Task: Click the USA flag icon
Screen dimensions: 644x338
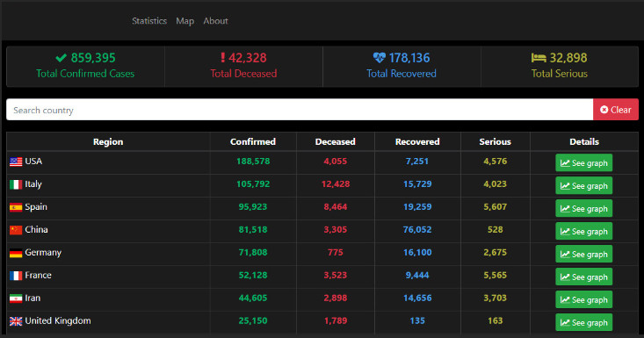Action: point(16,162)
